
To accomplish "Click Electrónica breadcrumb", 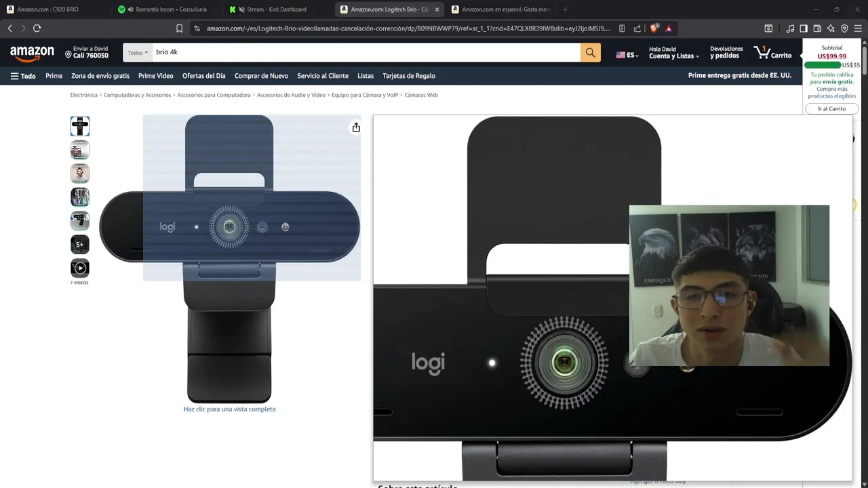I will pyautogui.click(x=84, y=95).
